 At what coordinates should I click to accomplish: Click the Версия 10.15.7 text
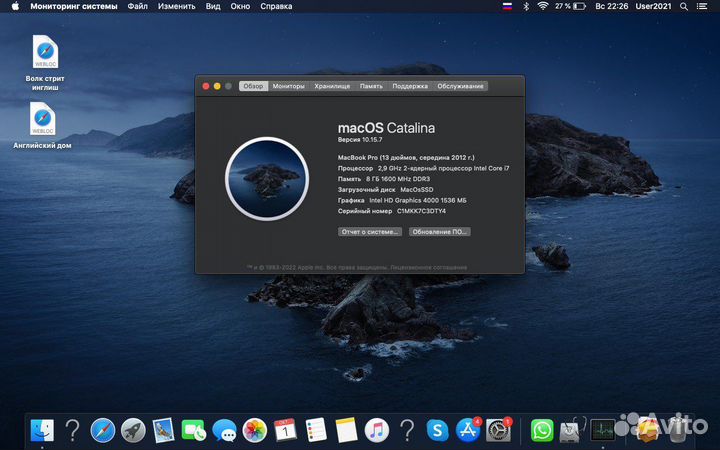360,140
